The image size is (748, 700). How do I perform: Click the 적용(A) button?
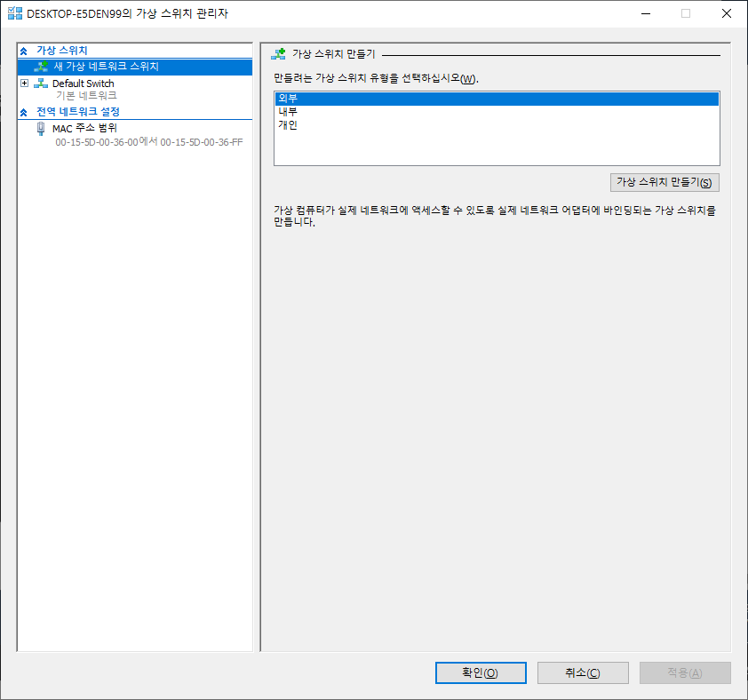685,672
